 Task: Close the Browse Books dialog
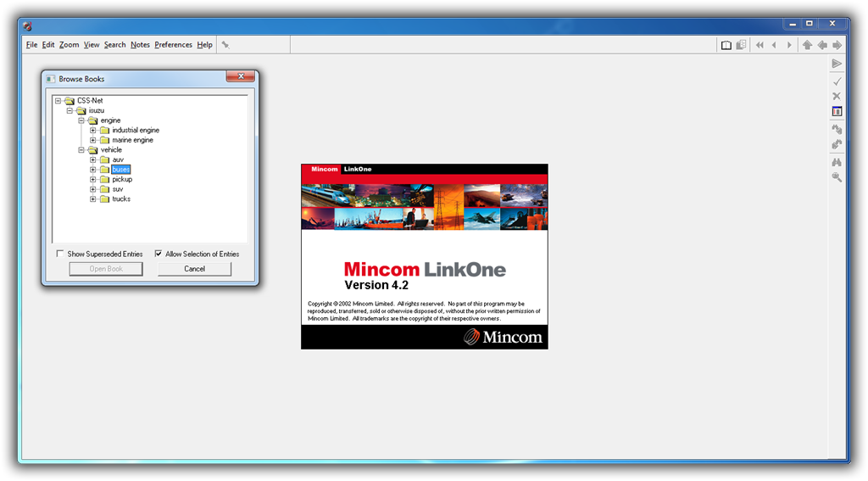tap(241, 76)
